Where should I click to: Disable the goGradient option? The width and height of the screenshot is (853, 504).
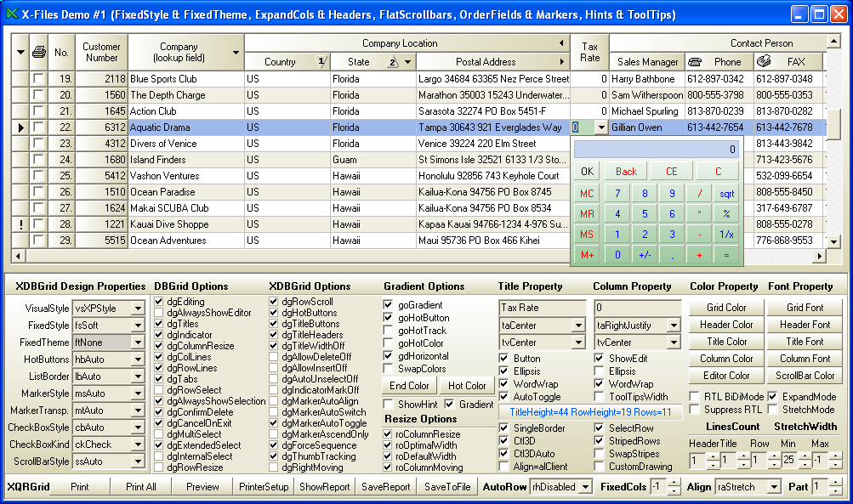(389, 305)
